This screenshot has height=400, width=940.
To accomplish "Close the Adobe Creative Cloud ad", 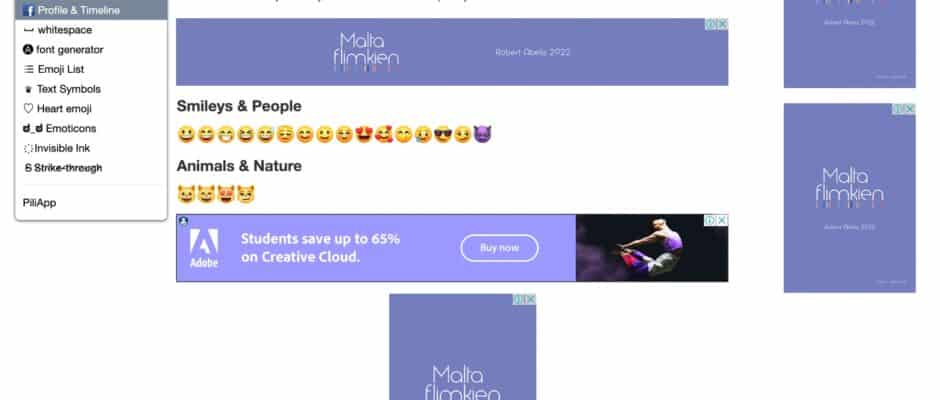I will tap(722, 220).
